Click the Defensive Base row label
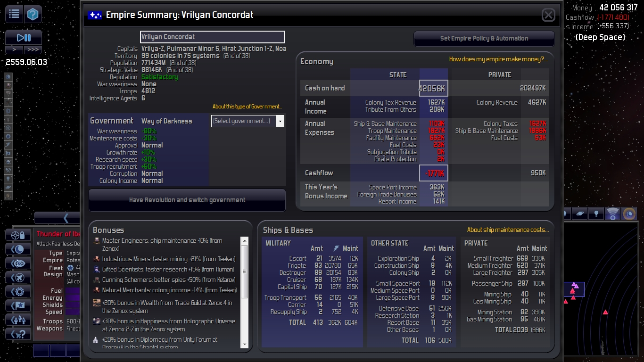The image size is (644, 362). coord(399,309)
